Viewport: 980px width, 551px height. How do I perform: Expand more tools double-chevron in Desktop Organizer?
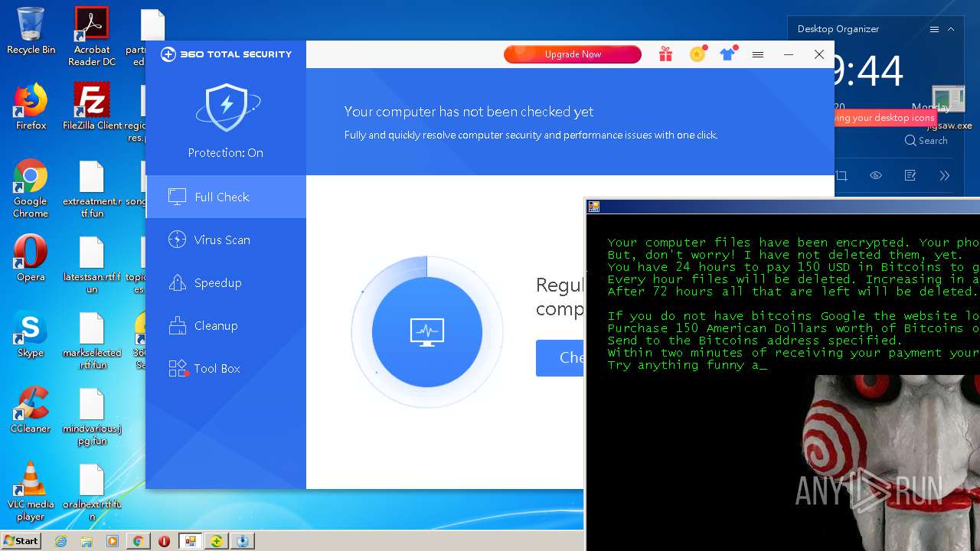click(945, 175)
